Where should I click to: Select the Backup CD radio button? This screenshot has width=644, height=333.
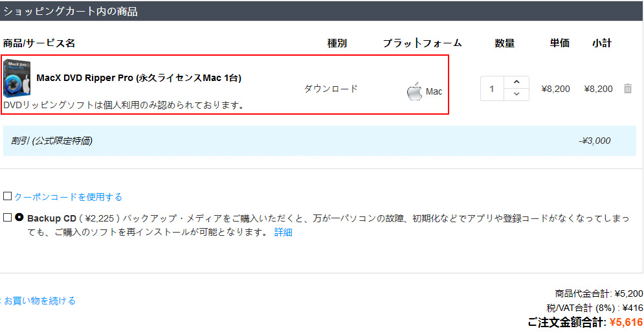[x=19, y=218]
